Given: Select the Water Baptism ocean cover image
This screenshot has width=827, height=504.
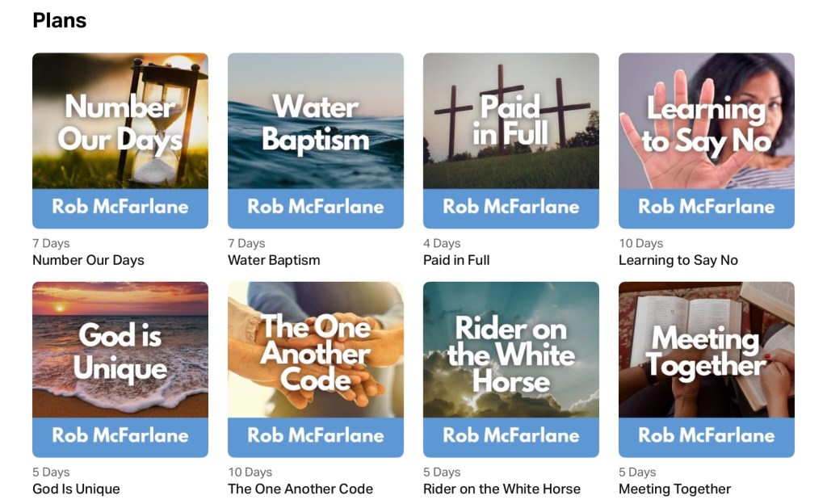Looking at the screenshot, I should [x=316, y=141].
